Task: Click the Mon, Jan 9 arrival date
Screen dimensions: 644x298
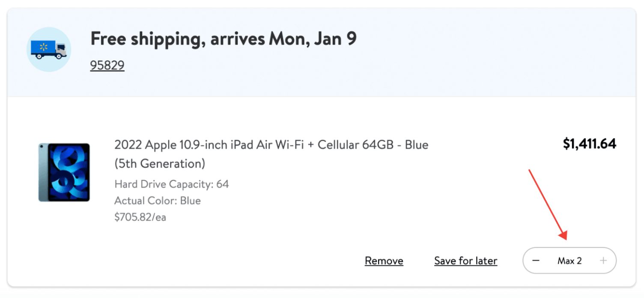Action: point(313,39)
